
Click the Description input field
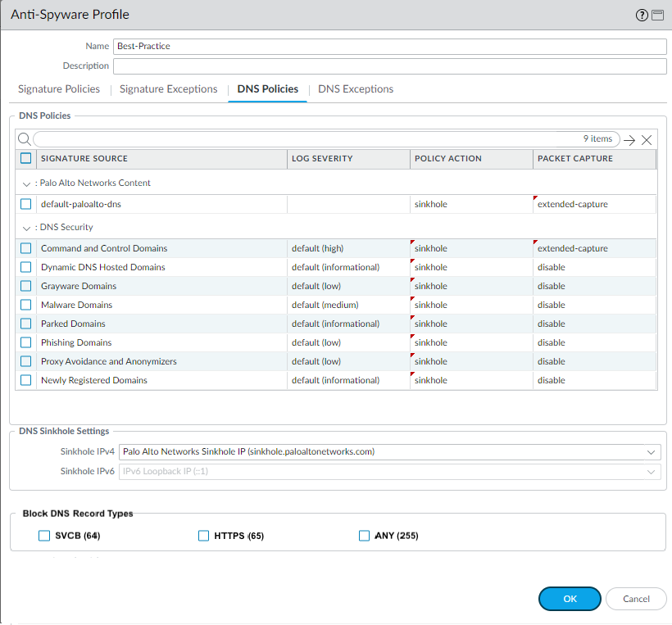pyautogui.click(x=389, y=66)
